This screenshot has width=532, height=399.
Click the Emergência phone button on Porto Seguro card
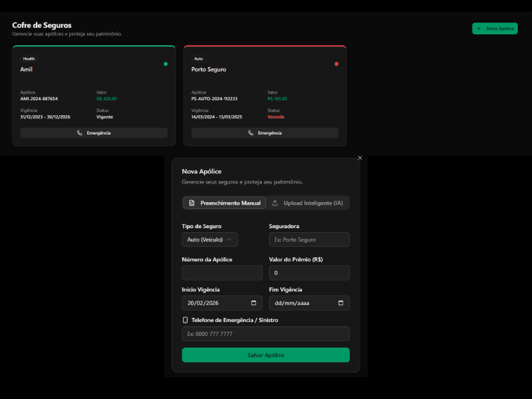(265, 133)
